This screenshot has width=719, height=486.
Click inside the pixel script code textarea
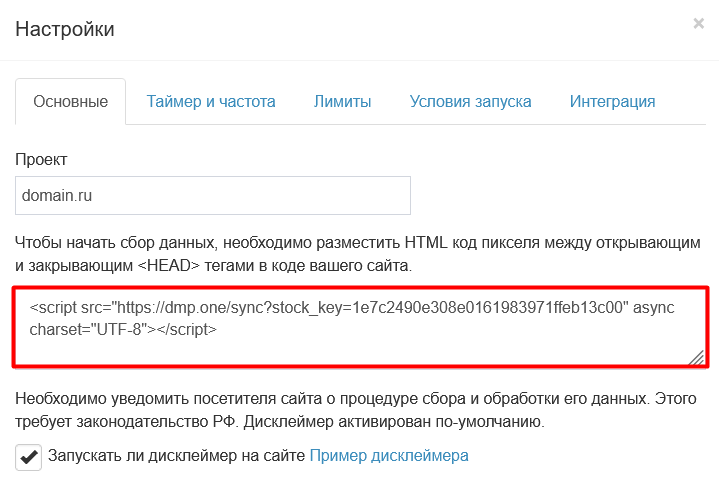(360, 327)
